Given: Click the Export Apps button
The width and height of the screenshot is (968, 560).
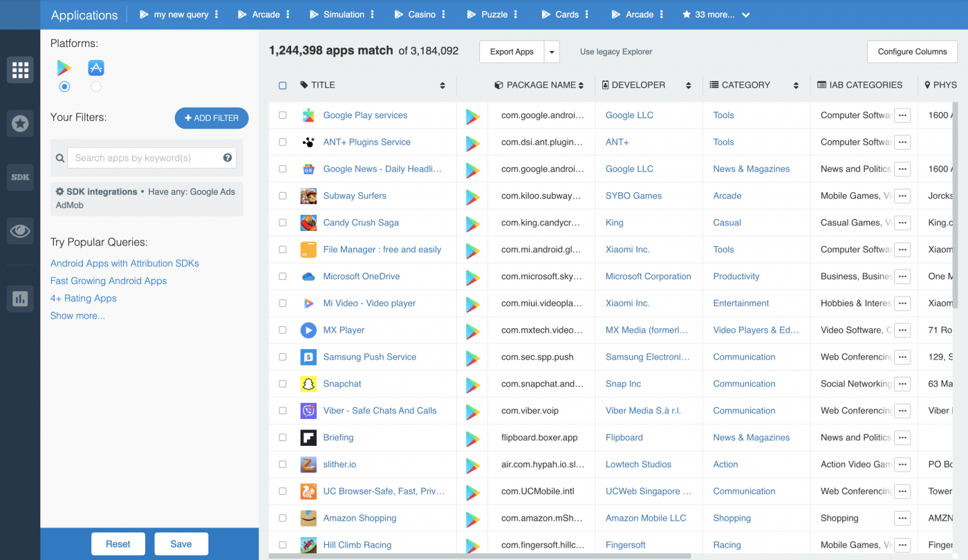Looking at the screenshot, I should click(x=512, y=52).
